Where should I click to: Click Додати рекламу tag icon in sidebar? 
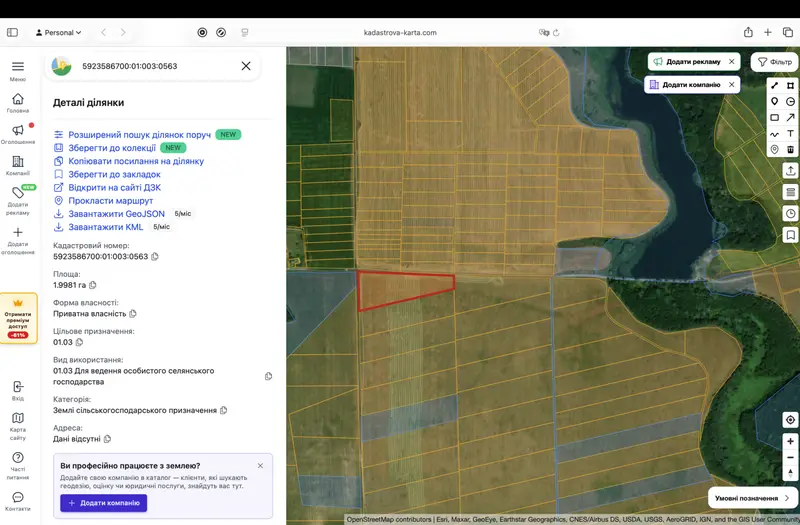click(18, 192)
